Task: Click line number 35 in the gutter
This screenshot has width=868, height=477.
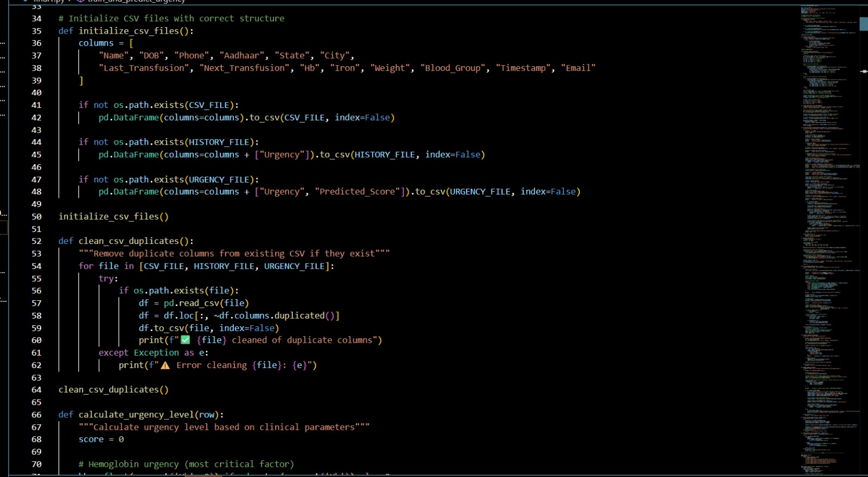Action: tap(36, 31)
